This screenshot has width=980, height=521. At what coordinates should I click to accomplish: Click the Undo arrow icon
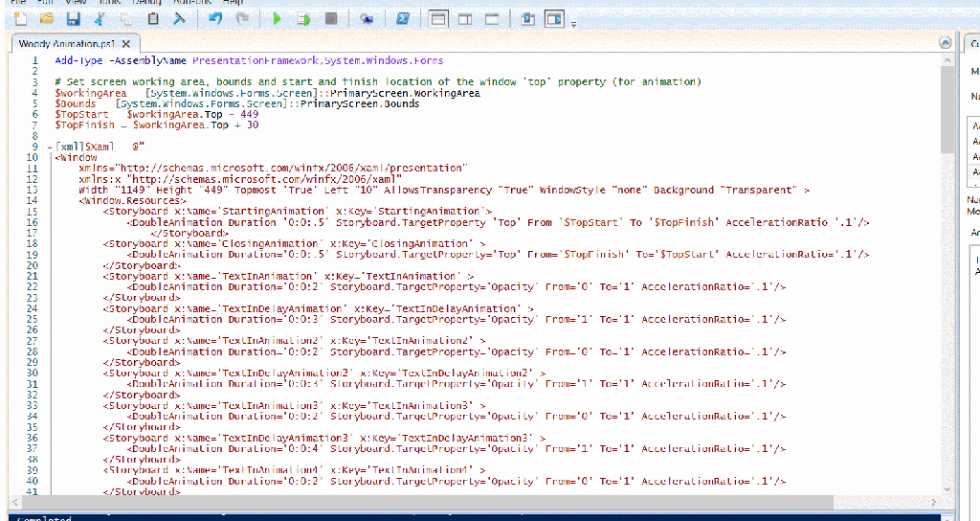215,18
